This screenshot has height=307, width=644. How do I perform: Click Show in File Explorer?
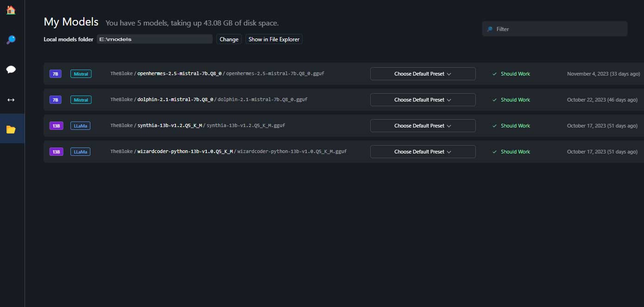point(273,39)
